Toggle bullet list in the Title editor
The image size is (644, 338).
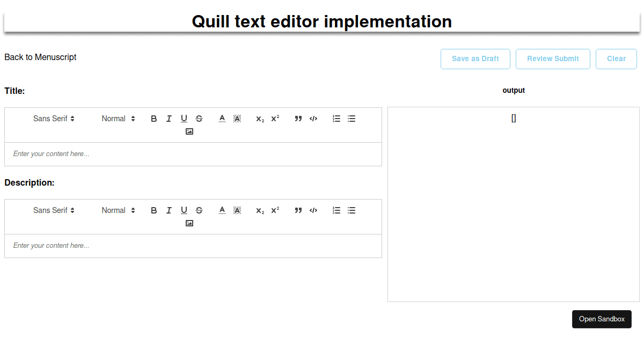click(352, 119)
